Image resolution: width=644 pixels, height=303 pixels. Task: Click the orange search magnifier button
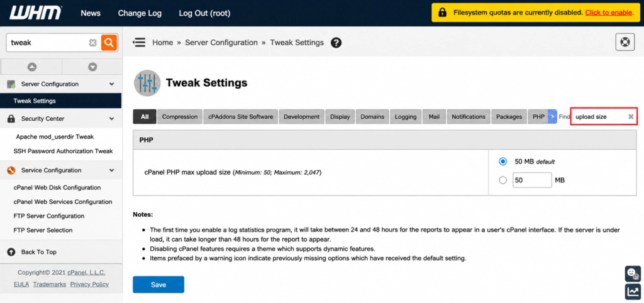click(x=109, y=42)
